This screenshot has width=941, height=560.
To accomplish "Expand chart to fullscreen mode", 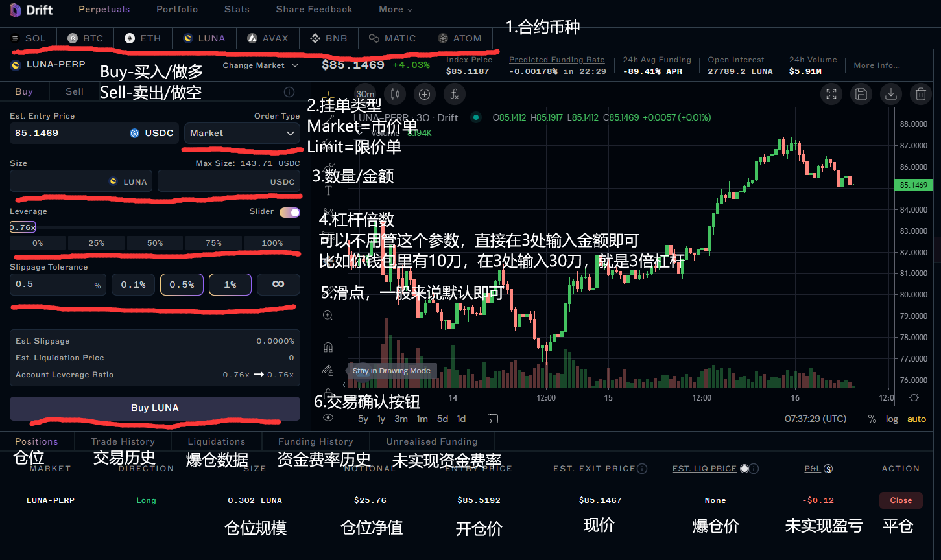I will (831, 94).
